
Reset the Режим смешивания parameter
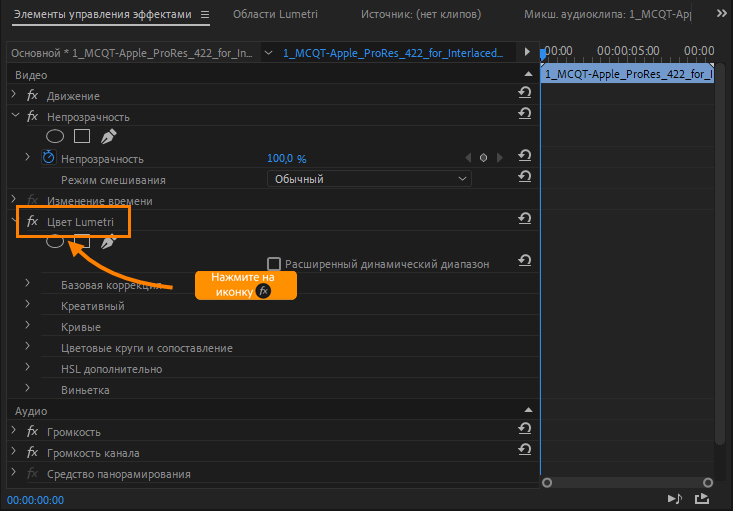point(525,177)
